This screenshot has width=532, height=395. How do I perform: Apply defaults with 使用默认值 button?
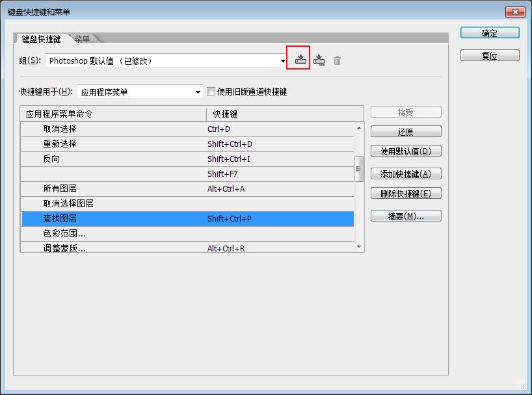[405, 150]
